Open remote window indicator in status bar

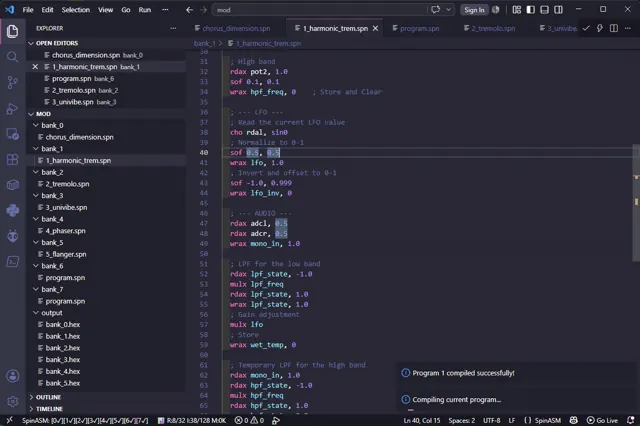pos(9,420)
